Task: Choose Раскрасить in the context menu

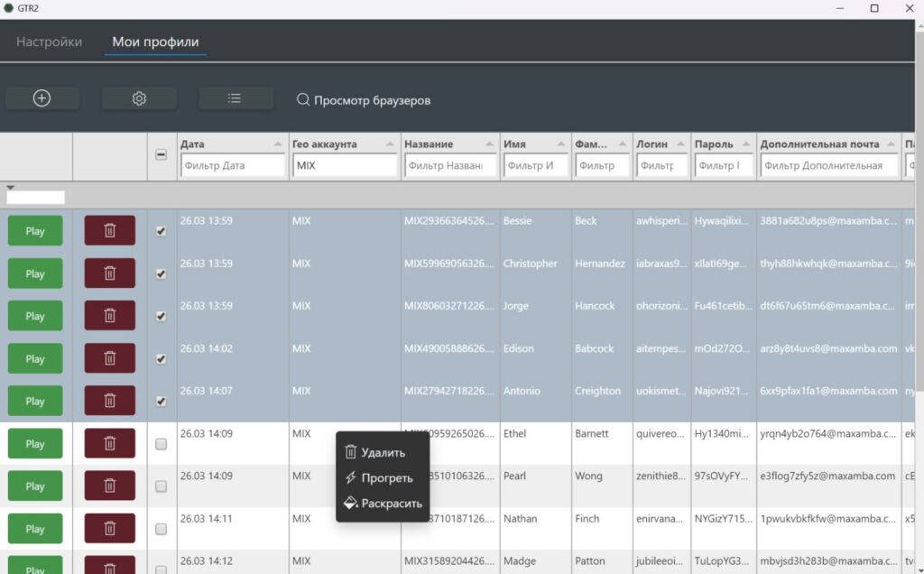Action: coord(383,504)
